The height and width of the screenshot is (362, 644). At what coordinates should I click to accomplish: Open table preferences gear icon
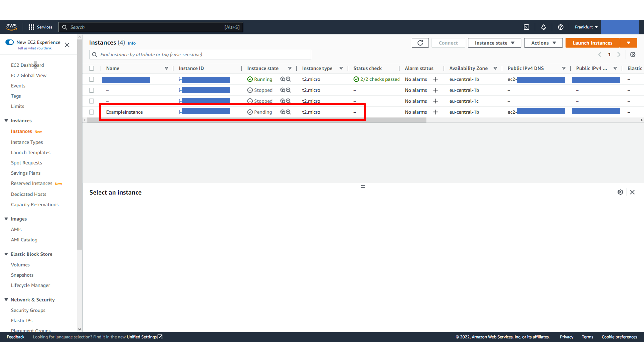point(633,55)
